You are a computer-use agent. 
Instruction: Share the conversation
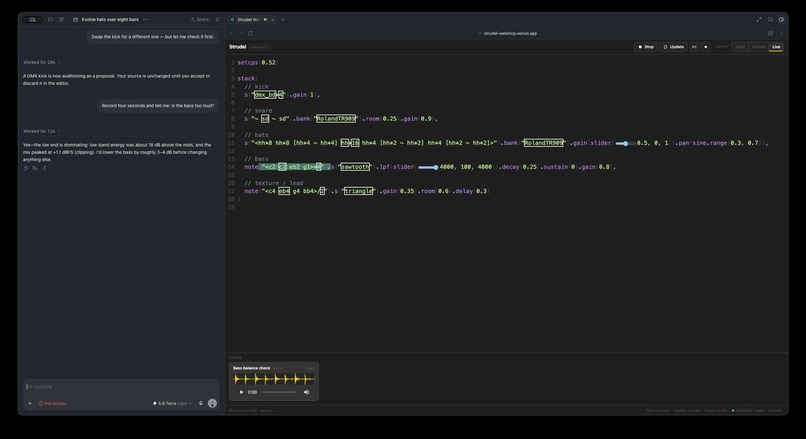click(x=200, y=20)
